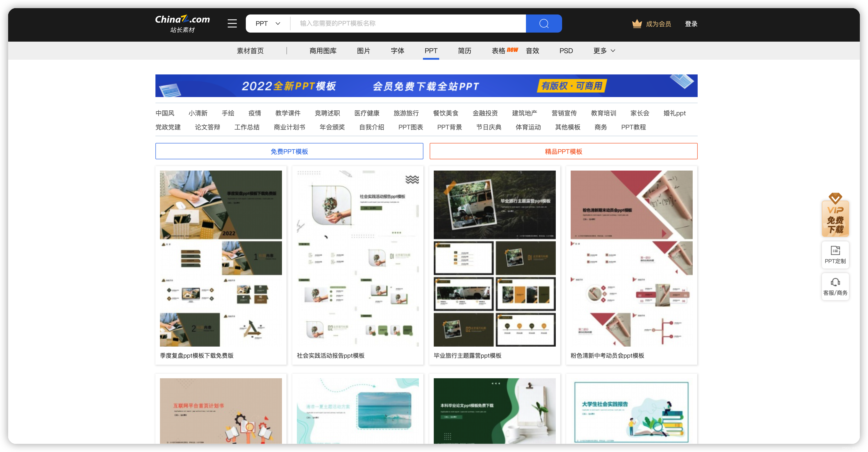This screenshot has height=452, width=868.
Task: Filter by the 中国风 category link
Action: click(x=165, y=113)
